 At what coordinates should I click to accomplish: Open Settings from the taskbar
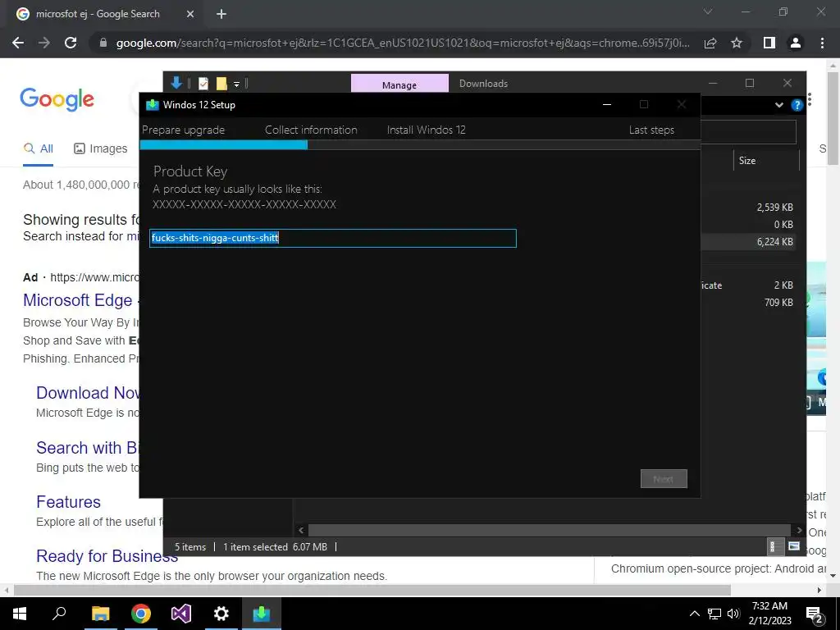point(221,614)
